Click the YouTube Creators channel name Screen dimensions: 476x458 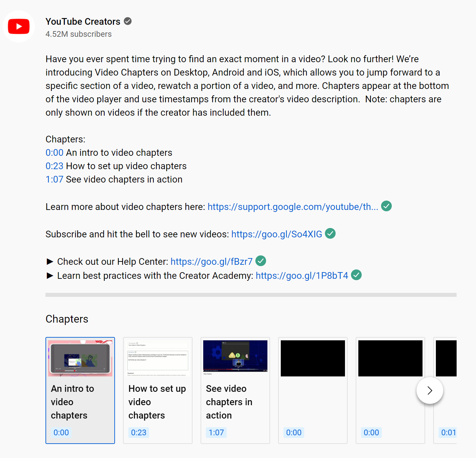pos(83,21)
